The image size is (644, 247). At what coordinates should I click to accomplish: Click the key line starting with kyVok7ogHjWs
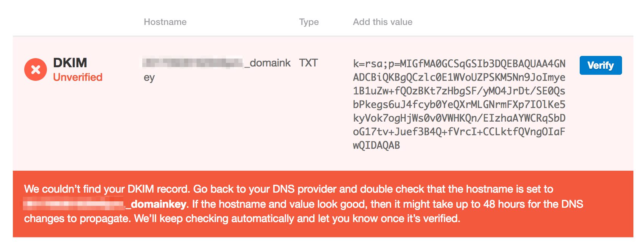[x=459, y=118]
